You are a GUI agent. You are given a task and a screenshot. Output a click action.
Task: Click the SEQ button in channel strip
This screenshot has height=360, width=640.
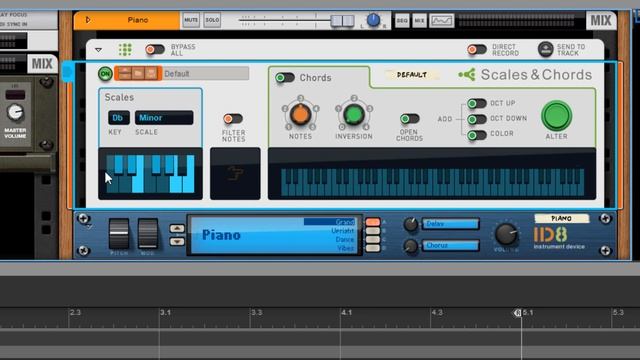[402, 20]
